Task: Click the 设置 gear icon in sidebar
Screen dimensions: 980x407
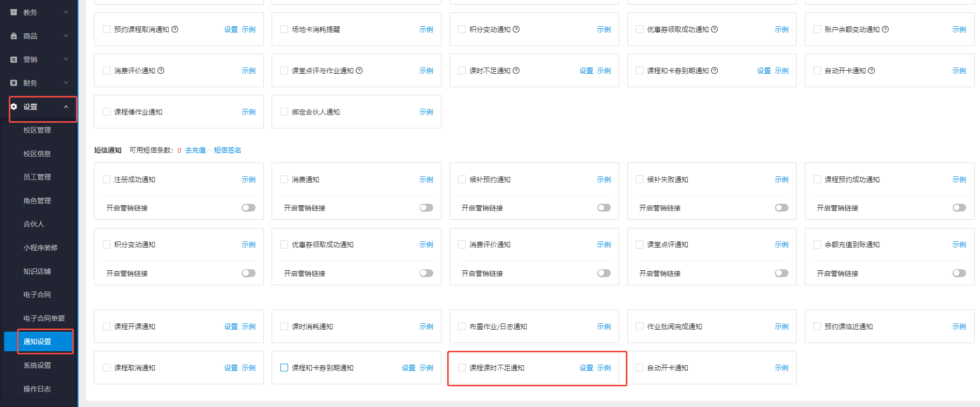Action: pos(14,107)
